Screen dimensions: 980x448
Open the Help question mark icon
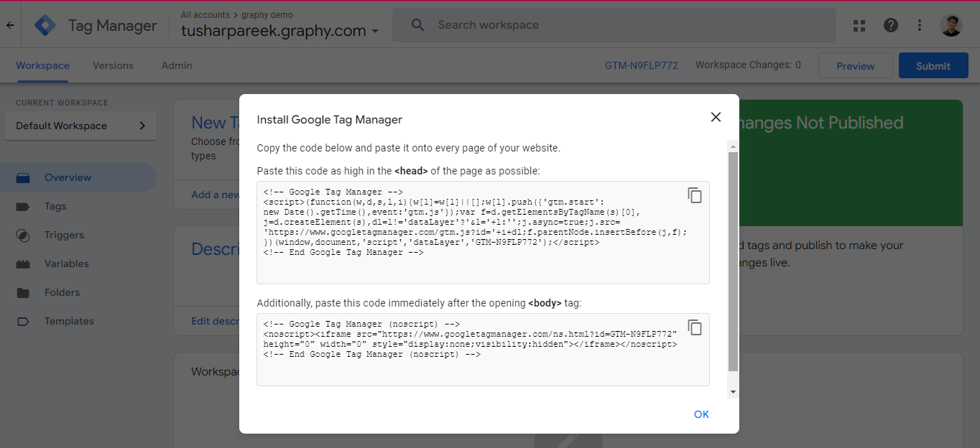(x=891, y=26)
